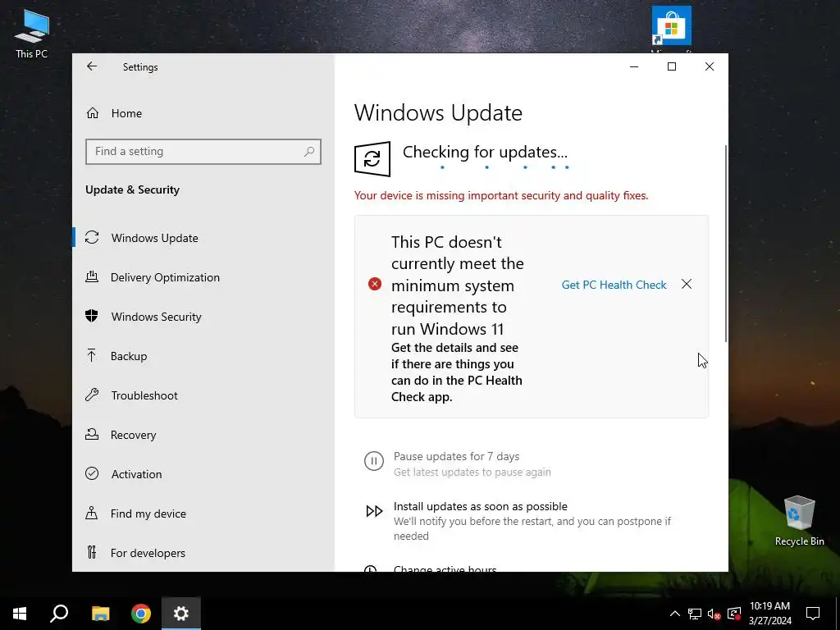Click the pause circle icon
The image size is (840, 630).
click(374, 461)
